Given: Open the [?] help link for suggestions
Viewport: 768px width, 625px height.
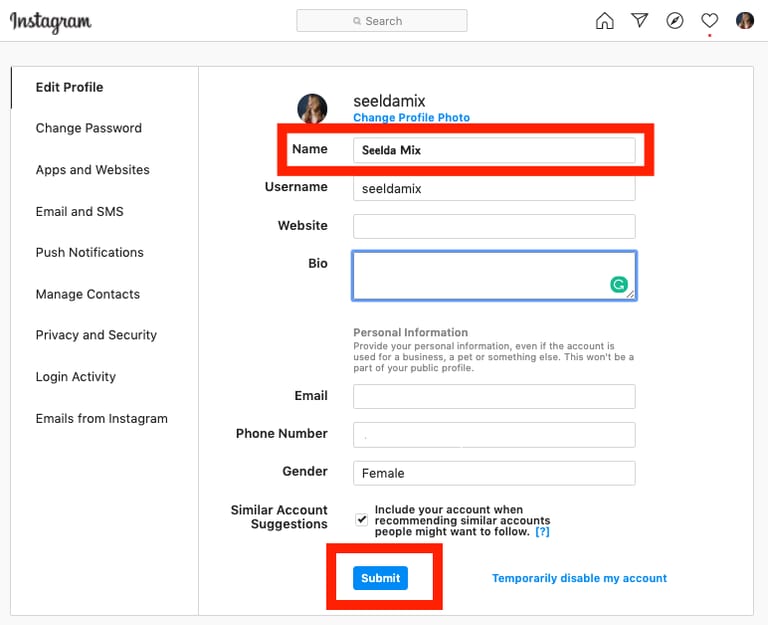Looking at the screenshot, I should pos(542,531).
